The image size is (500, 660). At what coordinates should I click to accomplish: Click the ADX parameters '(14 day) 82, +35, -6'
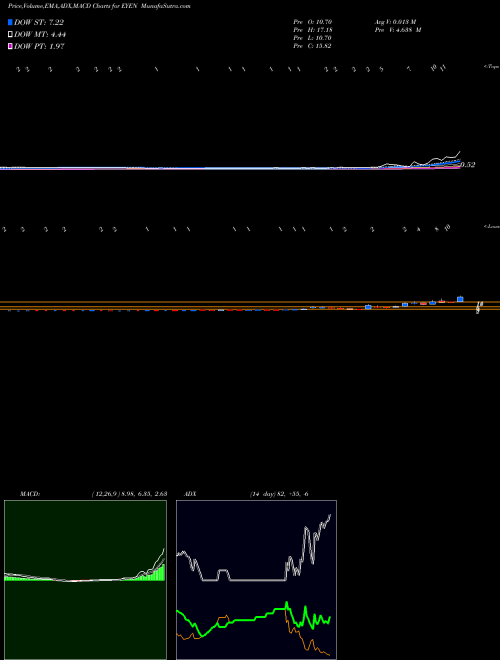click(x=279, y=494)
